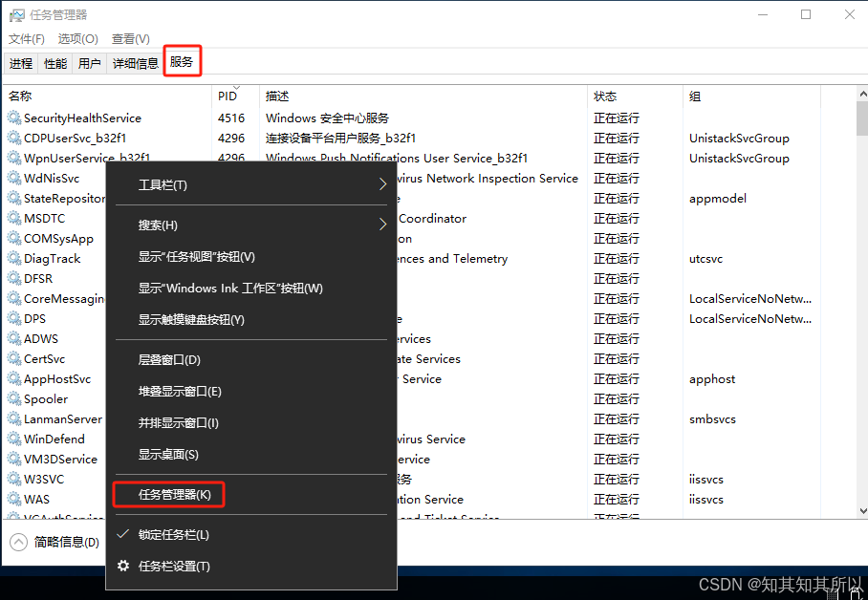The height and width of the screenshot is (600, 868).
Task: Toggle 显示"任务视图"按钮(V) option
Action: (x=250, y=257)
